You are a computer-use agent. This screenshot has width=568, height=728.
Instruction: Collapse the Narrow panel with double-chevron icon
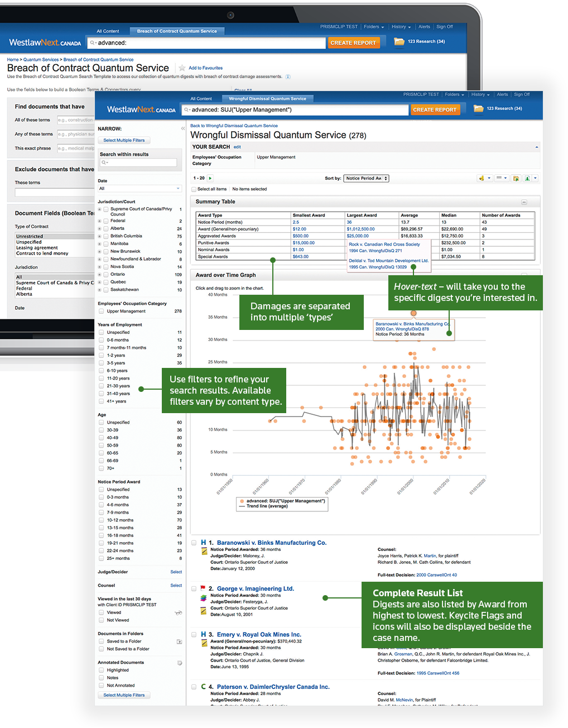182,128
